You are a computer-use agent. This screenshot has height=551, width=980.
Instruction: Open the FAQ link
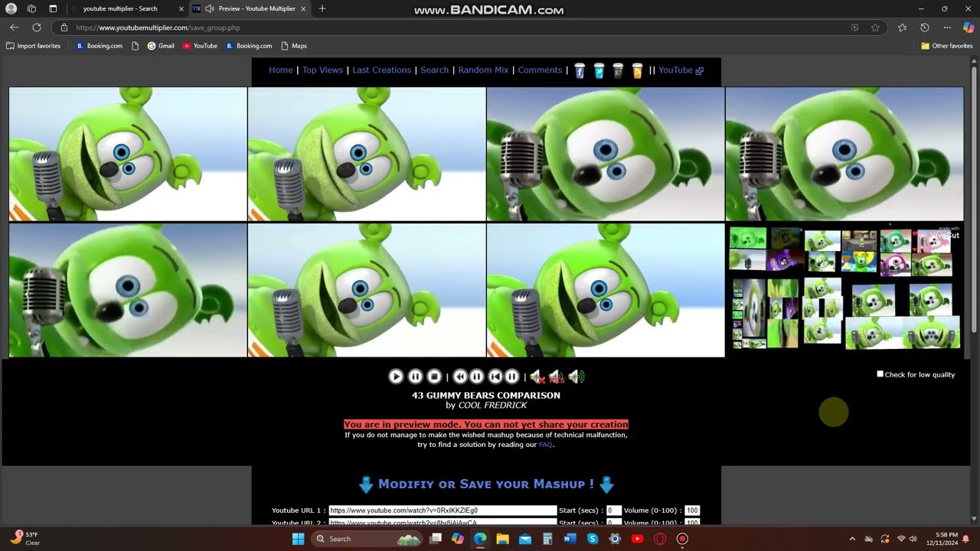[x=545, y=445]
